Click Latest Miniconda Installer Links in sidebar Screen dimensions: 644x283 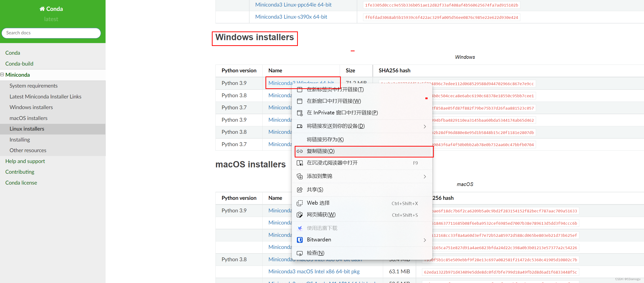click(45, 96)
